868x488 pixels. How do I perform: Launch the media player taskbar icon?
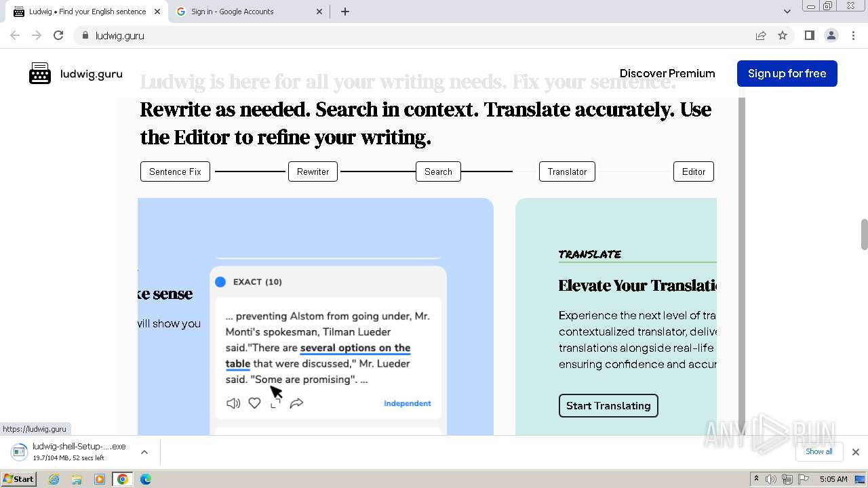click(100, 479)
